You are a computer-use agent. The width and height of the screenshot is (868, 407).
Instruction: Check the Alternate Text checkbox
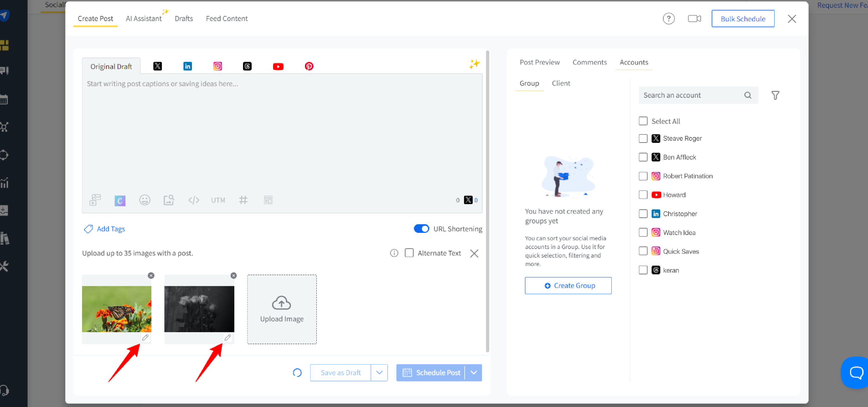(409, 253)
